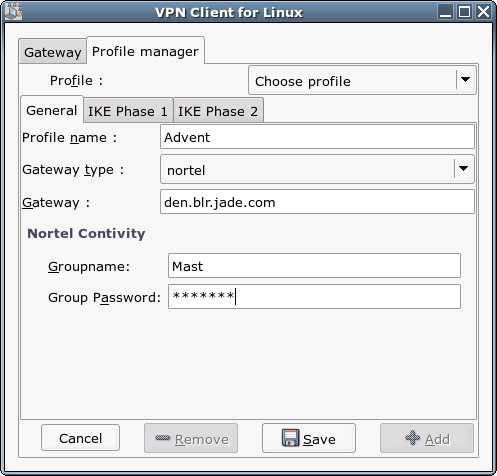Click the Profile label beside the dropdown
The height and width of the screenshot is (476, 497).
(x=76, y=80)
